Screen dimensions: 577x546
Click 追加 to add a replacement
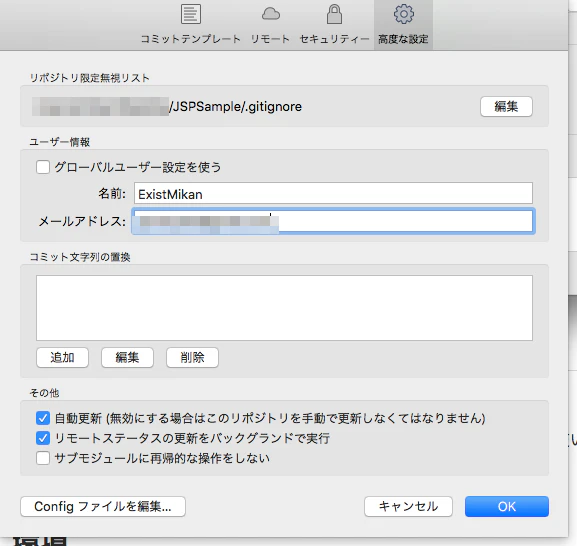click(62, 358)
